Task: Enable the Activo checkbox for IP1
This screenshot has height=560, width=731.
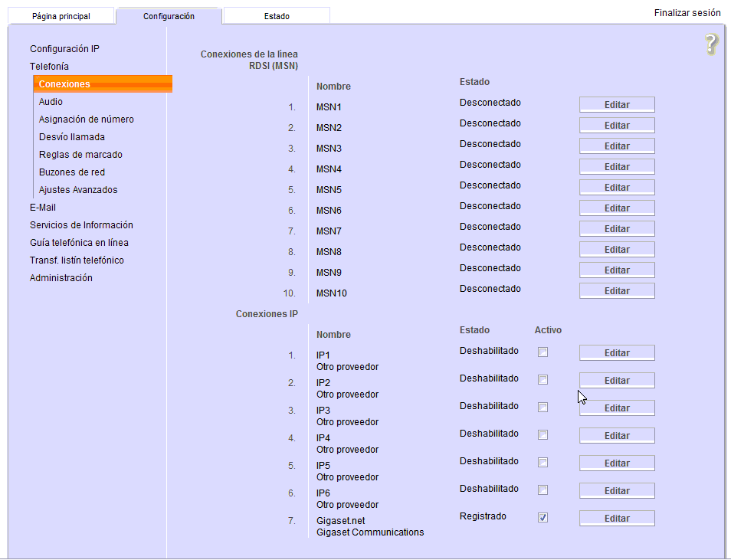Action: 543,352
